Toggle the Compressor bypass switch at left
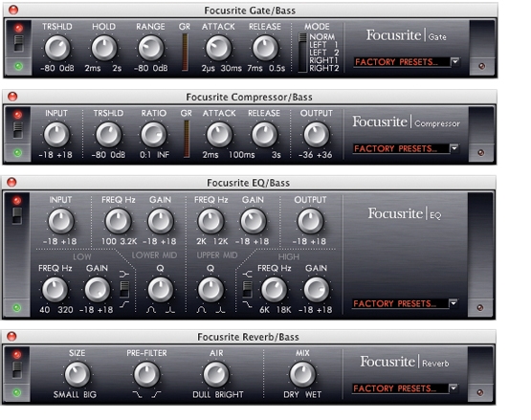Screen dimensions: 531x420 [18, 130]
